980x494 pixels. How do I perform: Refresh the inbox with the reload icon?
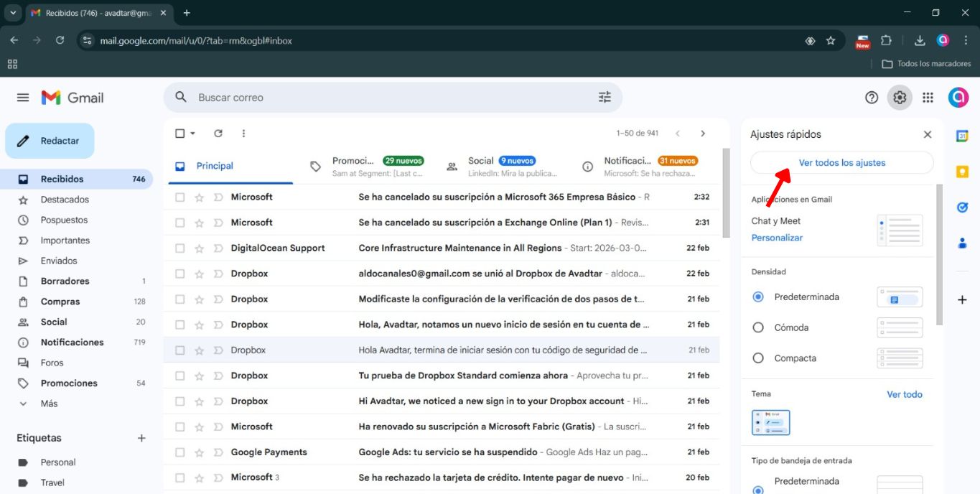[218, 134]
